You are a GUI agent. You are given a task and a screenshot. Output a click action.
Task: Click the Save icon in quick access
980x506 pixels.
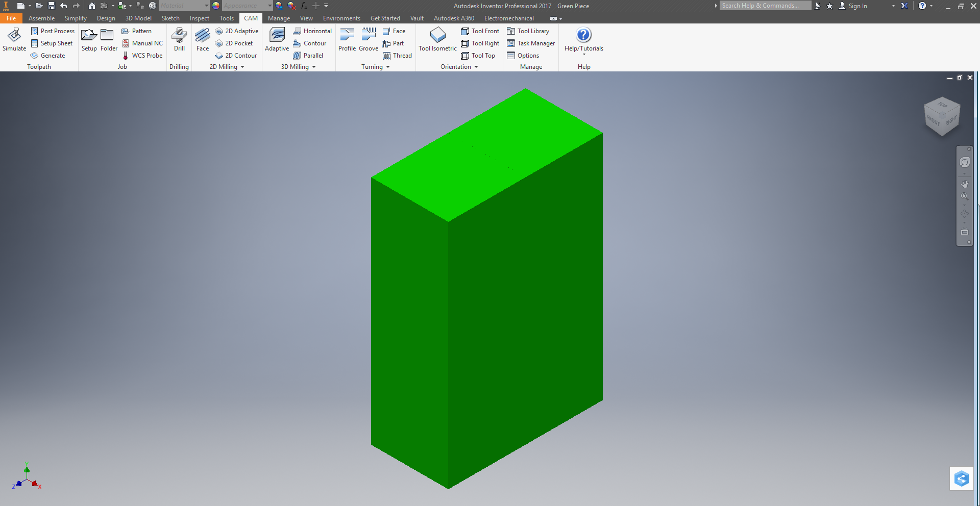coord(51,6)
